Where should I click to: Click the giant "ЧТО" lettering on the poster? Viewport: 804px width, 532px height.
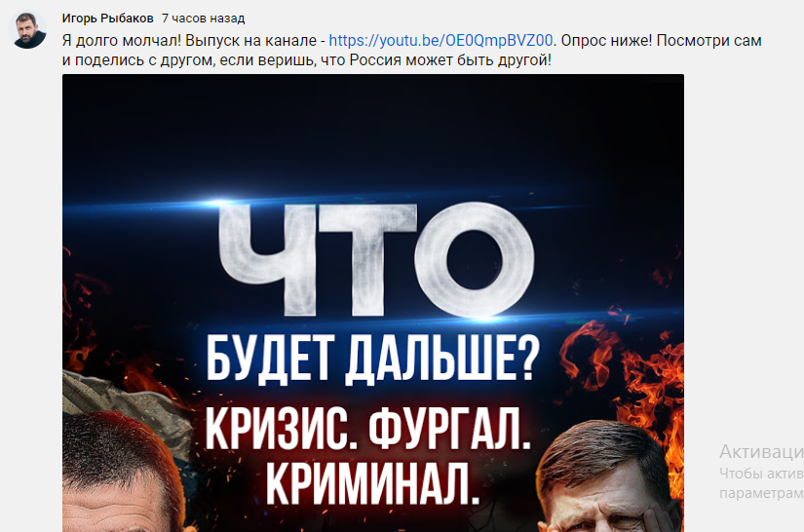click(376, 259)
